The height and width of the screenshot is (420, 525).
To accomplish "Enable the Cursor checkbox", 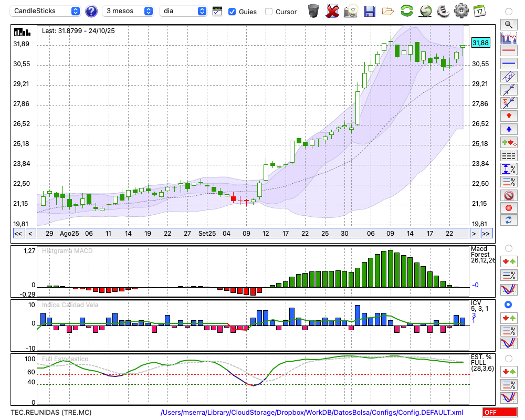I will pyautogui.click(x=269, y=12).
